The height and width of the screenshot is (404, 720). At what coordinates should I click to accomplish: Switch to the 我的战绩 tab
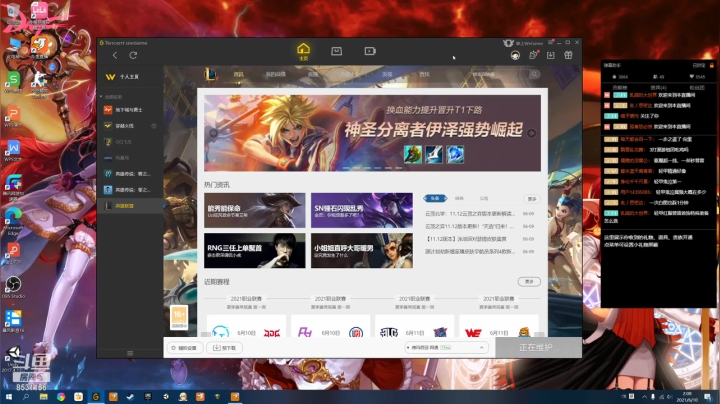tap(276, 74)
